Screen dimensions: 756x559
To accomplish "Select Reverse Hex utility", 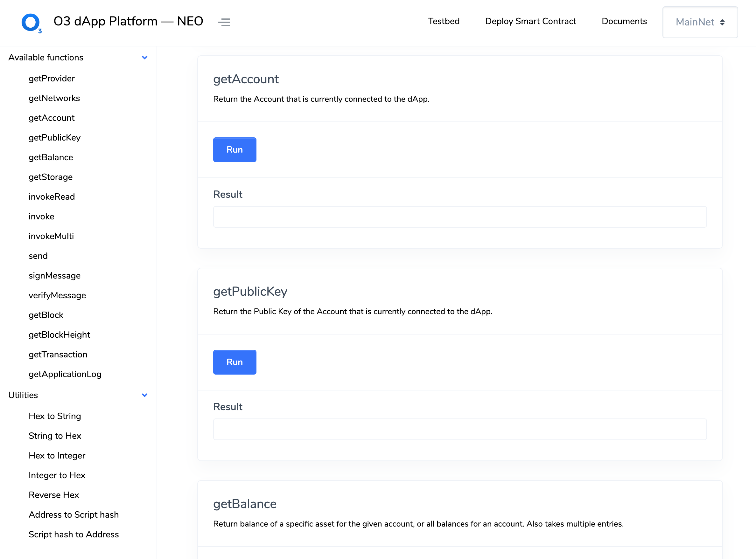I will [x=53, y=495].
